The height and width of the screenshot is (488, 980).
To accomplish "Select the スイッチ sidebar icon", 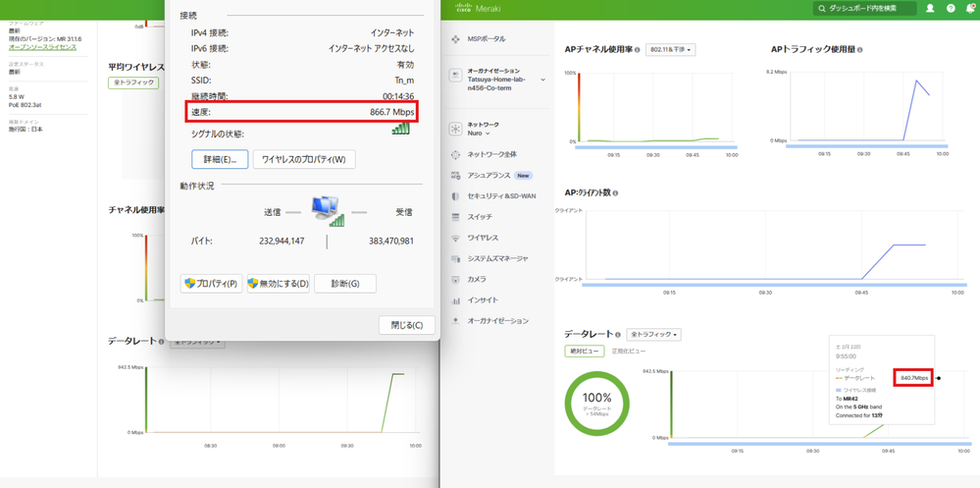I will click(x=455, y=217).
